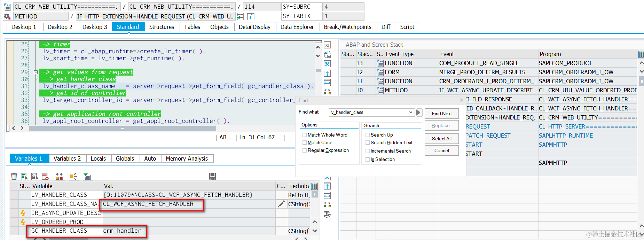Screen dimensions: 644x240
Task: Maximize the source code tool
Action: tap(327, 64)
